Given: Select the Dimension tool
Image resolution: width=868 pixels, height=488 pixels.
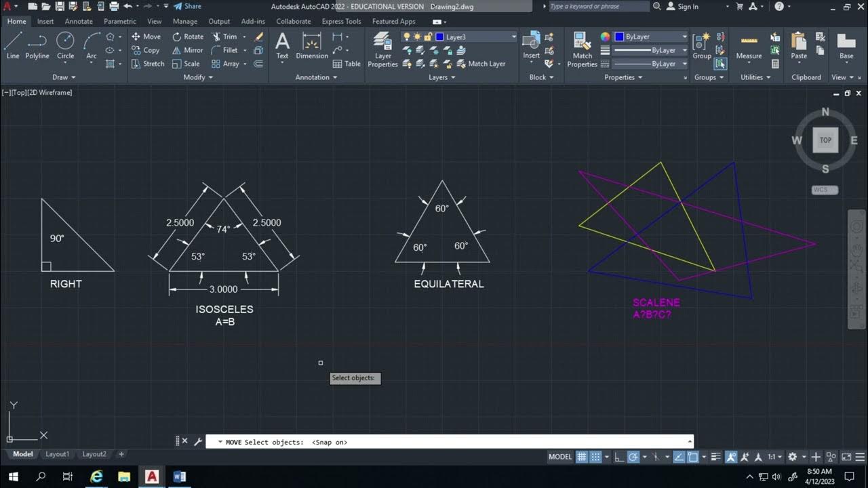Looking at the screenshot, I should pos(312,45).
